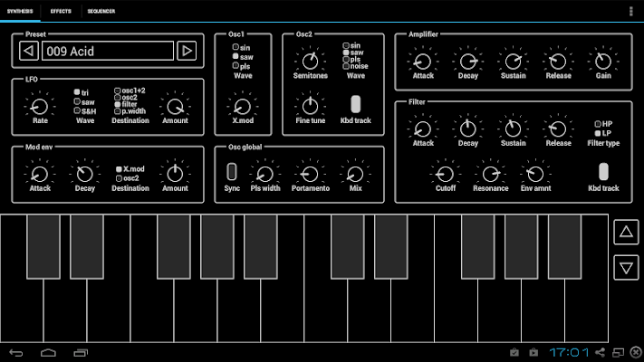Click the Filter Cutoff knob
644x362 pixels.
[x=446, y=174]
